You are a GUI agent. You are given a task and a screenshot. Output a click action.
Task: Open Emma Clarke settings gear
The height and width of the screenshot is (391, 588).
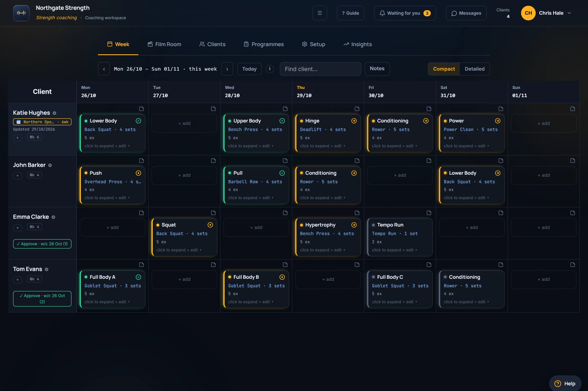[x=53, y=217]
